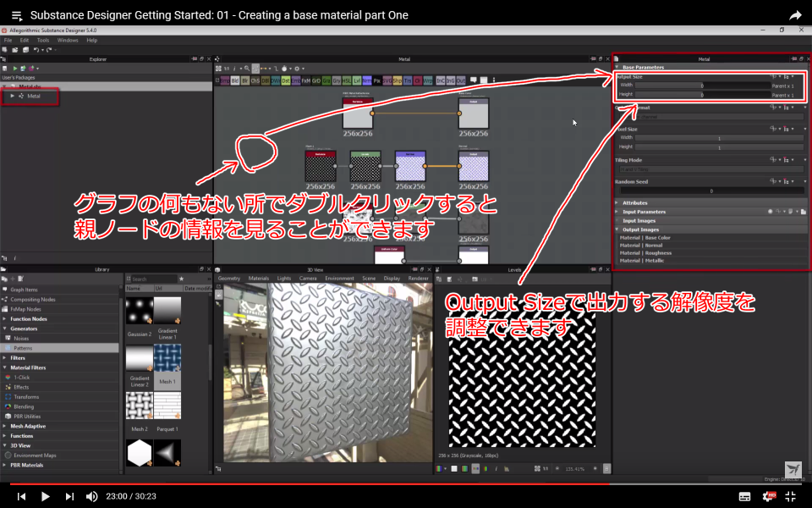812x508 pixels.
Task: Select Material | Base Color output
Action: pyautogui.click(x=645, y=237)
